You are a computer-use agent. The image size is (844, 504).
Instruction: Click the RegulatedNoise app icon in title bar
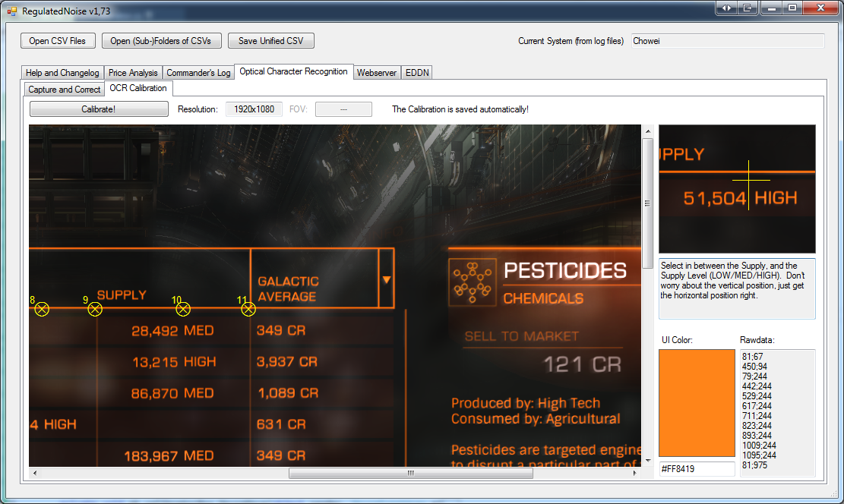12,11
